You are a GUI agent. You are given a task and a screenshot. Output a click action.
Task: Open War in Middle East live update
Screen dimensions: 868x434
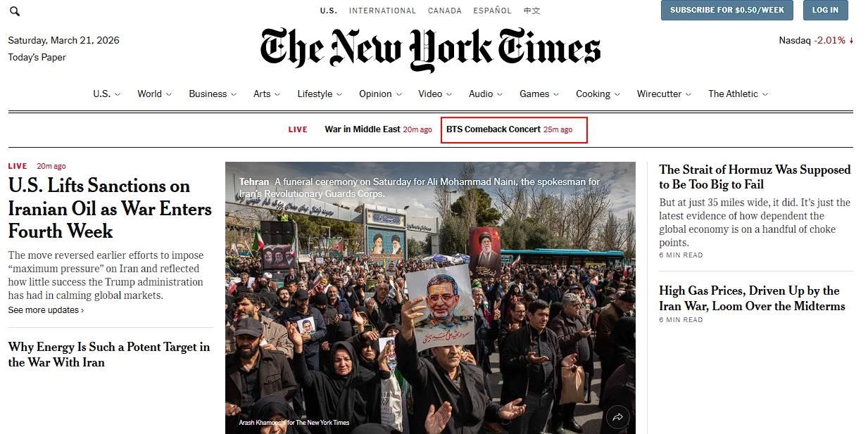coord(378,129)
